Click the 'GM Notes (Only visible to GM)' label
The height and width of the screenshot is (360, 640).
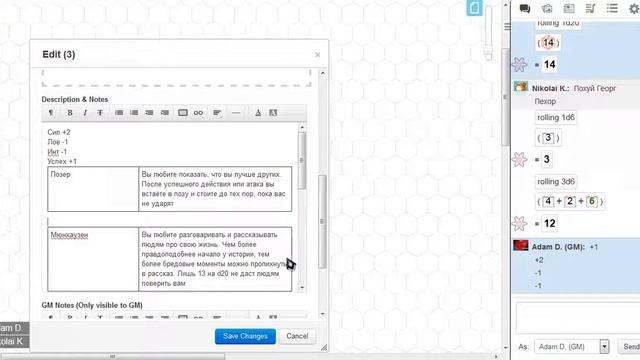pos(92,305)
